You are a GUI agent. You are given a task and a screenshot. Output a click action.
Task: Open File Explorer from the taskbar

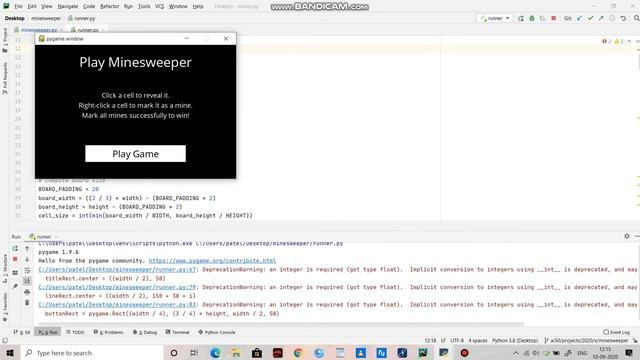click(236, 353)
